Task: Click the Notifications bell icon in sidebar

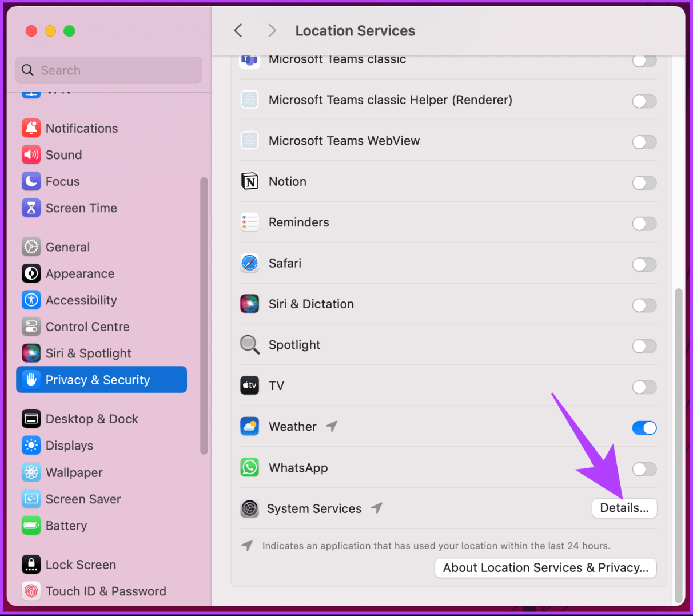Action: pos(31,128)
